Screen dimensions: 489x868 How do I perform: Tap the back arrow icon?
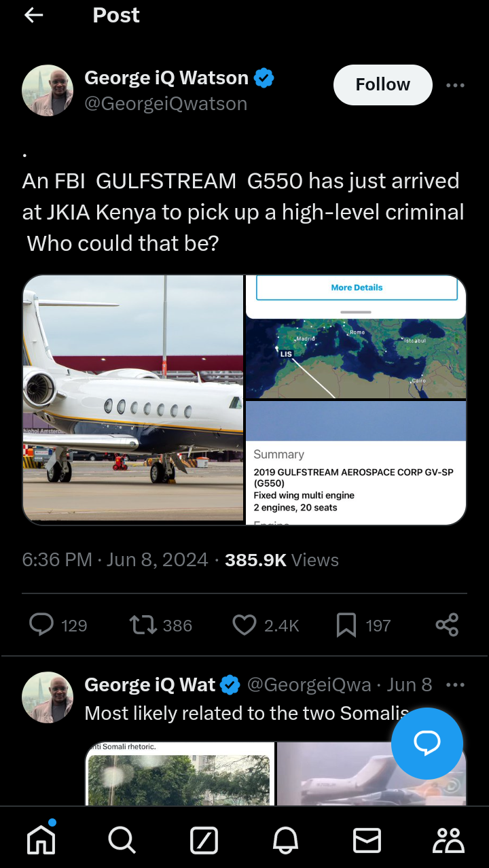[x=33, y=16]
